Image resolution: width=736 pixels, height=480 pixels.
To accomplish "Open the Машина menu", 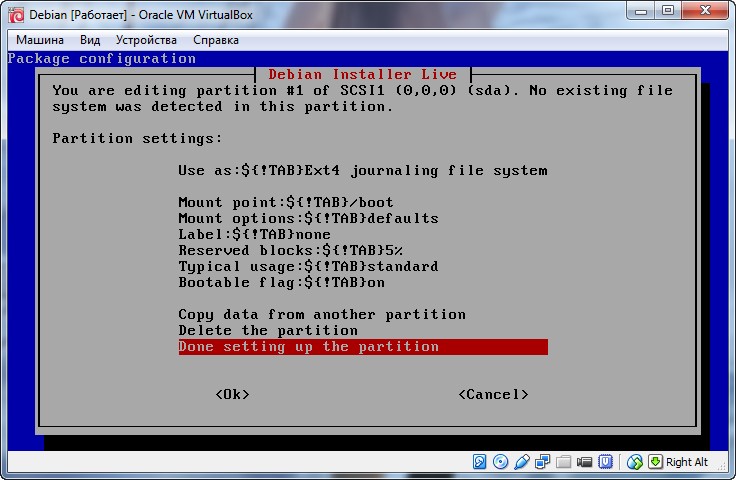I will 39,40.
